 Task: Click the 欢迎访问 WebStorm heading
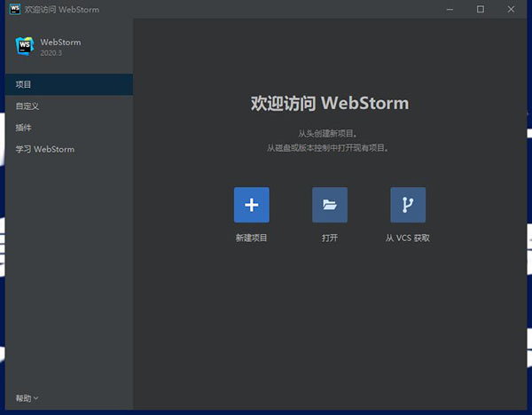click(330, 103)
